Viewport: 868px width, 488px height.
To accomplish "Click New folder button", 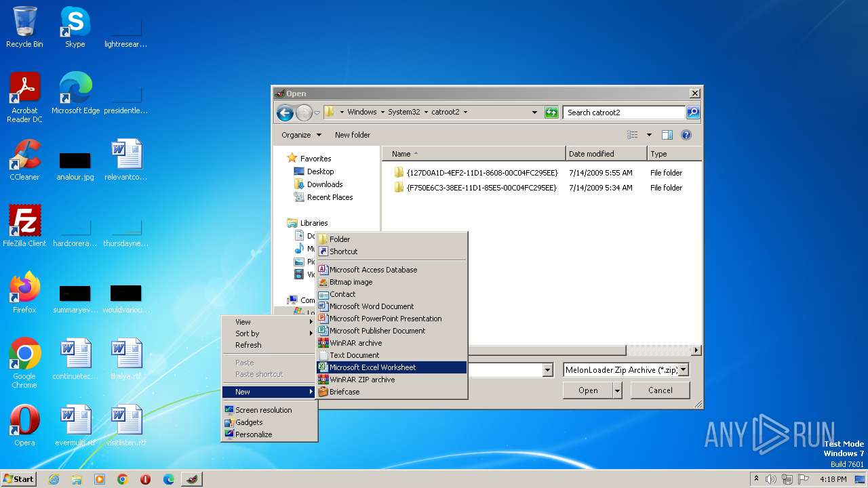I will point(353,135).
